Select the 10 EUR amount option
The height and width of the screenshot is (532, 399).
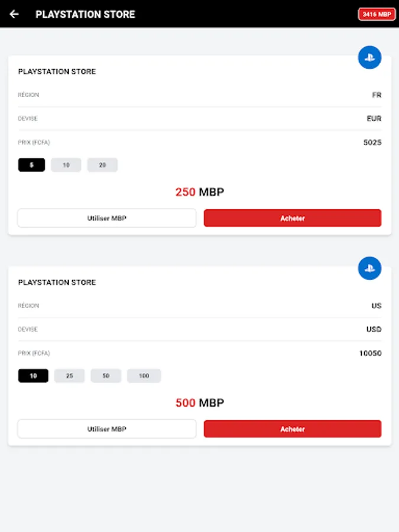click(66, 165)
